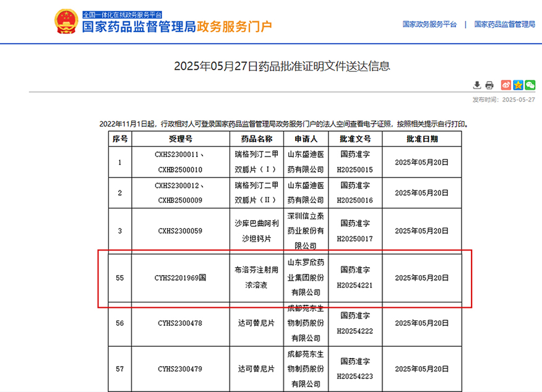The width and height of the screenshot is (542, 392).
Task: Open the 国家药品监督管理局 navigation link
Action: (504, 25)
